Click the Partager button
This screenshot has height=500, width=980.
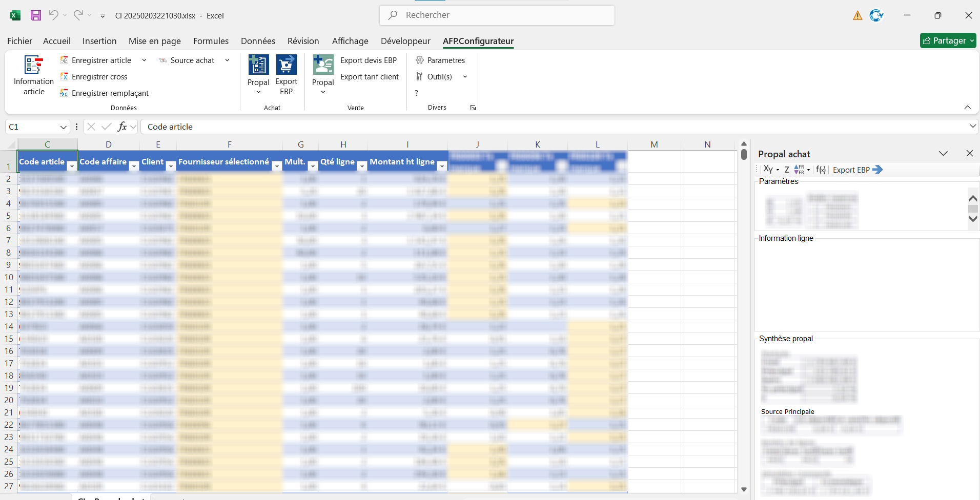click(947, 40)
